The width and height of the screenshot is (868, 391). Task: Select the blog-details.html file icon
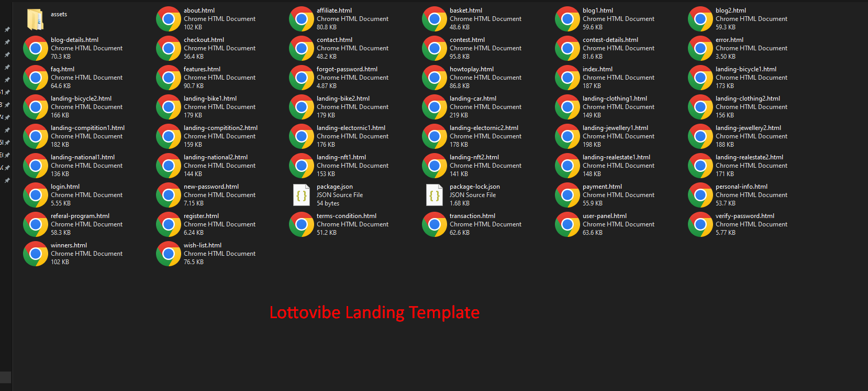click(36, 48)
